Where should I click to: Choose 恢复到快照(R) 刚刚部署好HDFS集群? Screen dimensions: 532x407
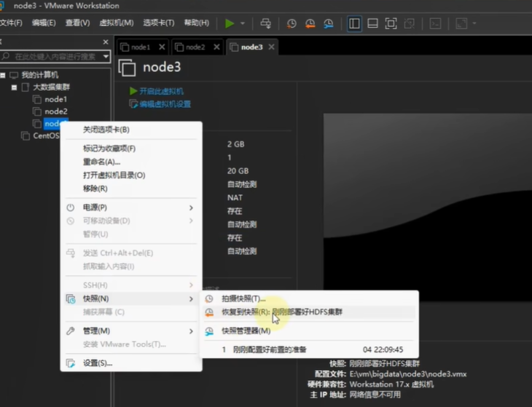coord(309,312)
